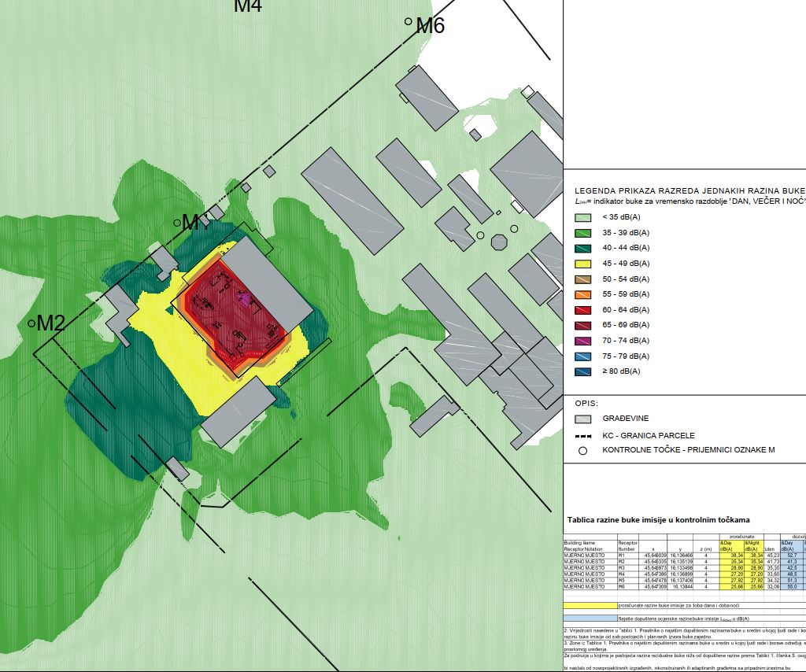Click the octagonal gray building on the map
This screenshot has height=672, width=806.
(497, 241)
